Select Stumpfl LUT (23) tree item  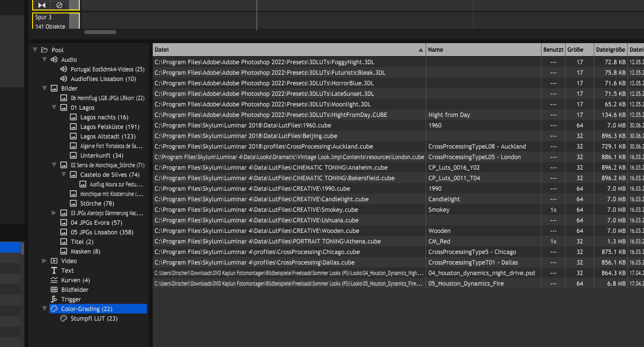[94, 318]
